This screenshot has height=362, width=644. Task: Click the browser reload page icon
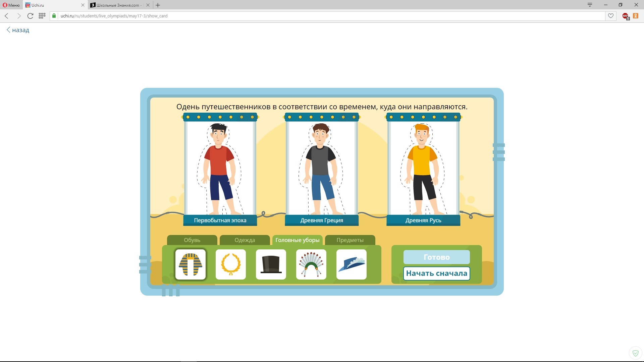[30, 16]
